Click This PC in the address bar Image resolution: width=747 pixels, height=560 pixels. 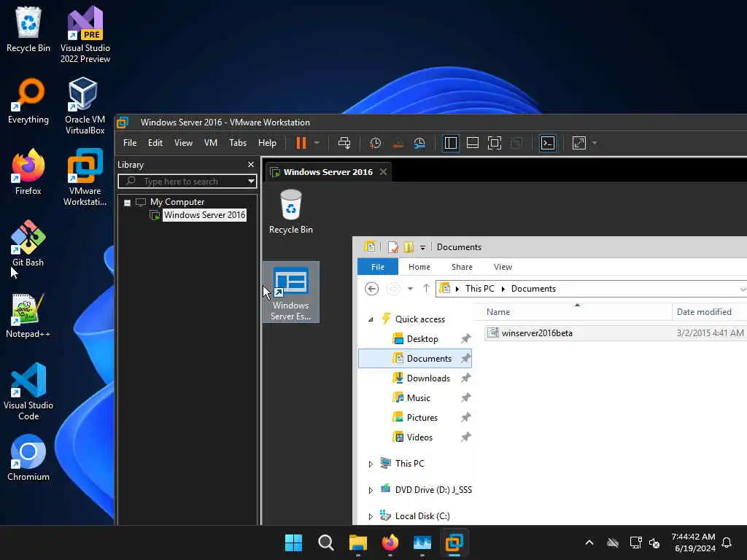pos(480,289)
